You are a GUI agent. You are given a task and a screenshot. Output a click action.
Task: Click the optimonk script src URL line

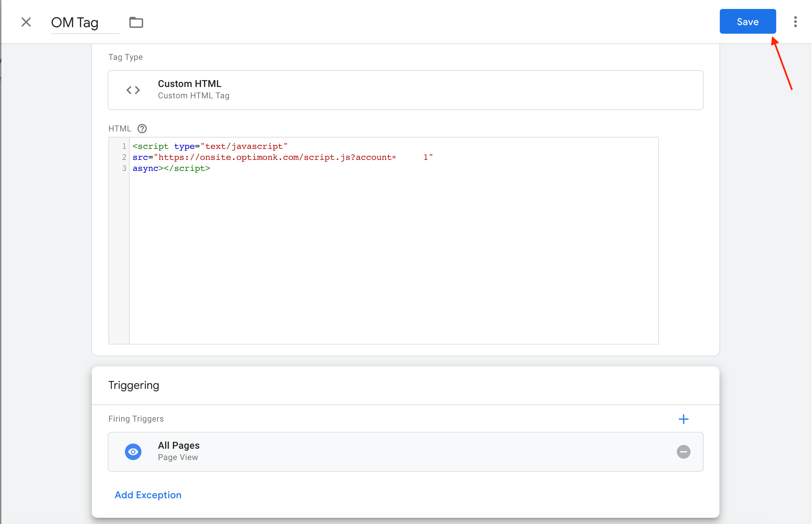(282, 157)
